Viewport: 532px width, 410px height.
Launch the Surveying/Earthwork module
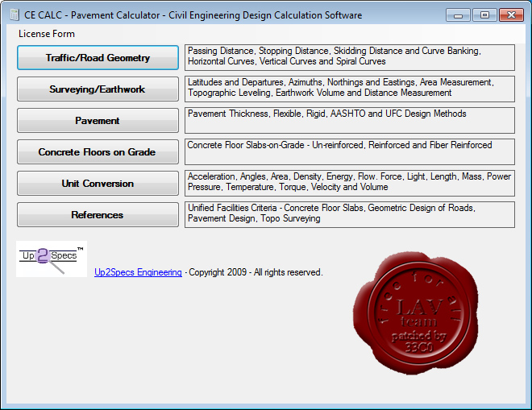(98, 89)
